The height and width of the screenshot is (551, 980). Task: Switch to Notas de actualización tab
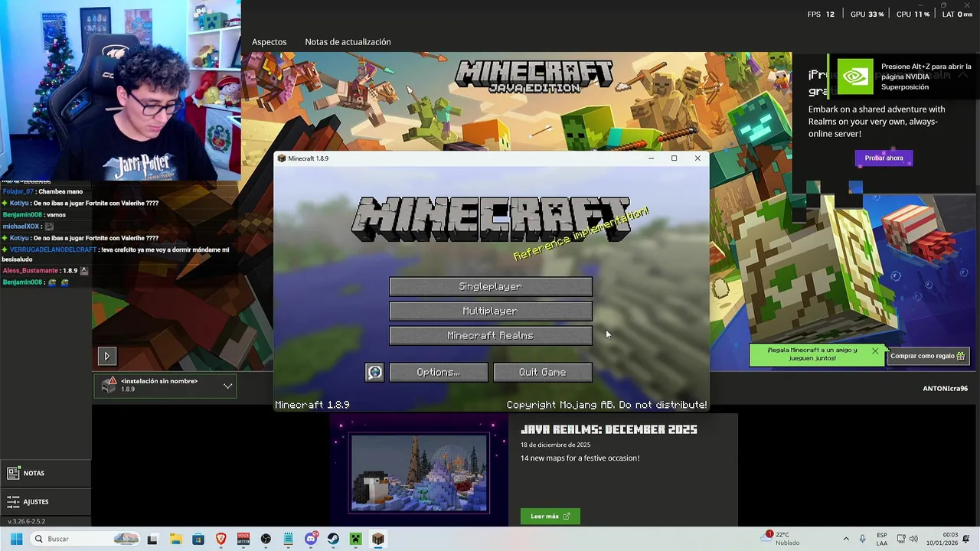(348, 42)
